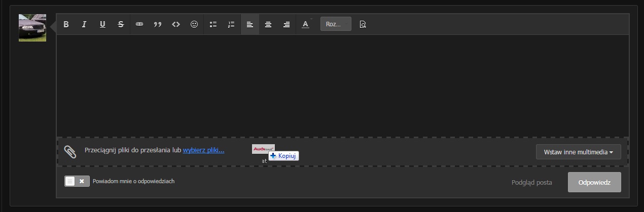Open the text color picker
644x212 pixels.
[305, 24]
